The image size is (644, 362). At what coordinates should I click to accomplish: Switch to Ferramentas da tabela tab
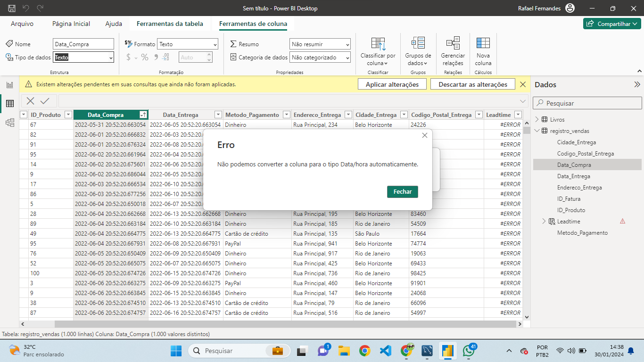[170, 24]
